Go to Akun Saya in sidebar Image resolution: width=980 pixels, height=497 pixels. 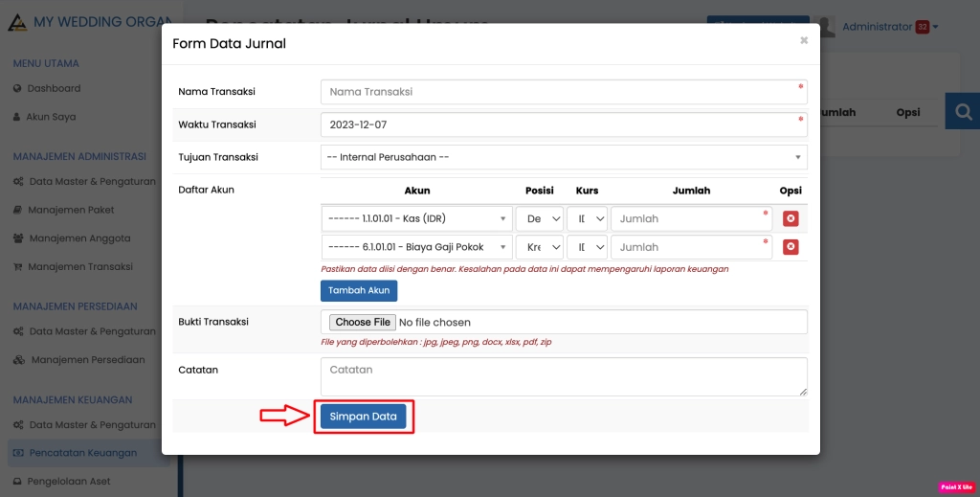pyautogui.click(x=50, y=117)
